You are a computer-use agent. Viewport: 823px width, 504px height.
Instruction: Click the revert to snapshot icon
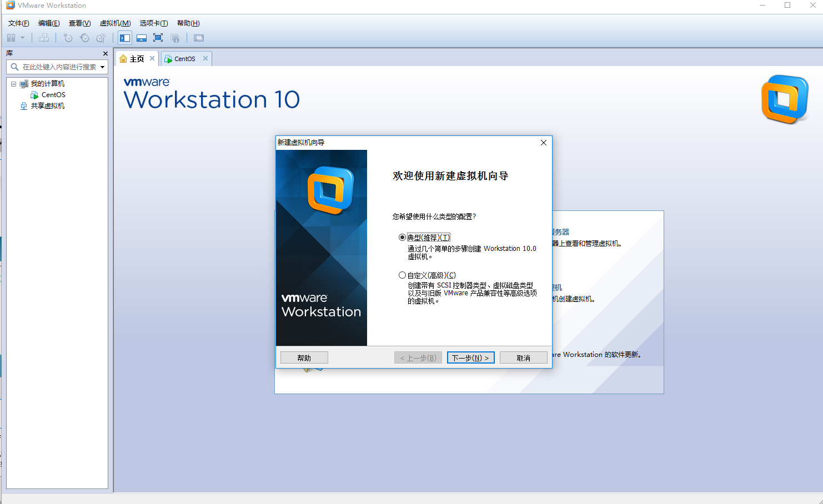84,38
